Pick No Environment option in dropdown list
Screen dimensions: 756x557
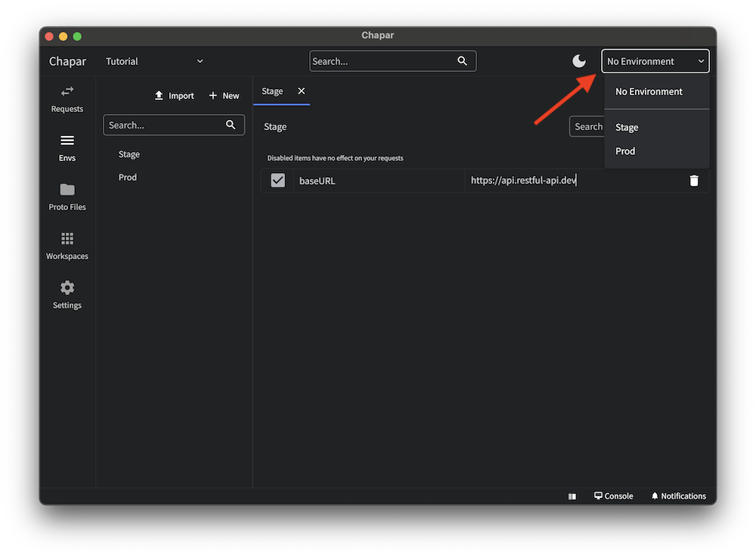pos(649,91)
